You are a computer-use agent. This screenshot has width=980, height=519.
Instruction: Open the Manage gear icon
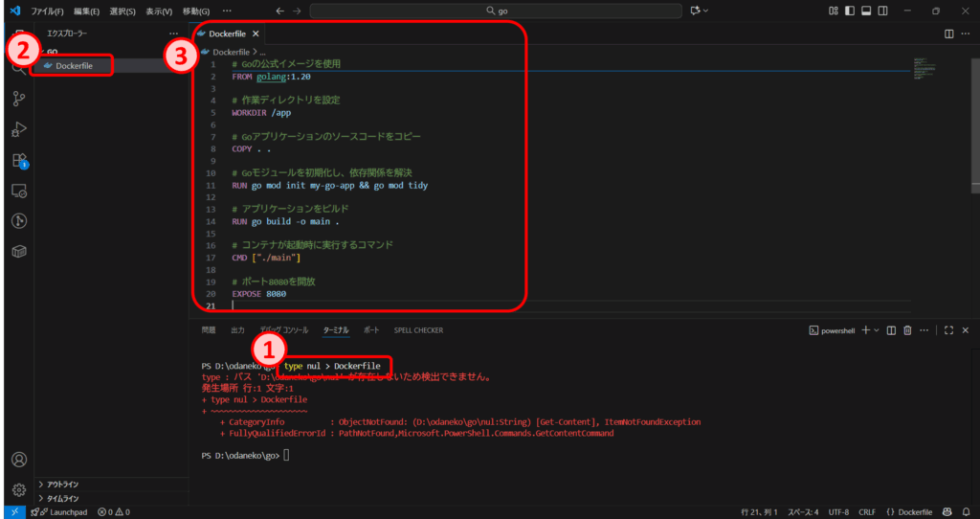pos(18,489)
